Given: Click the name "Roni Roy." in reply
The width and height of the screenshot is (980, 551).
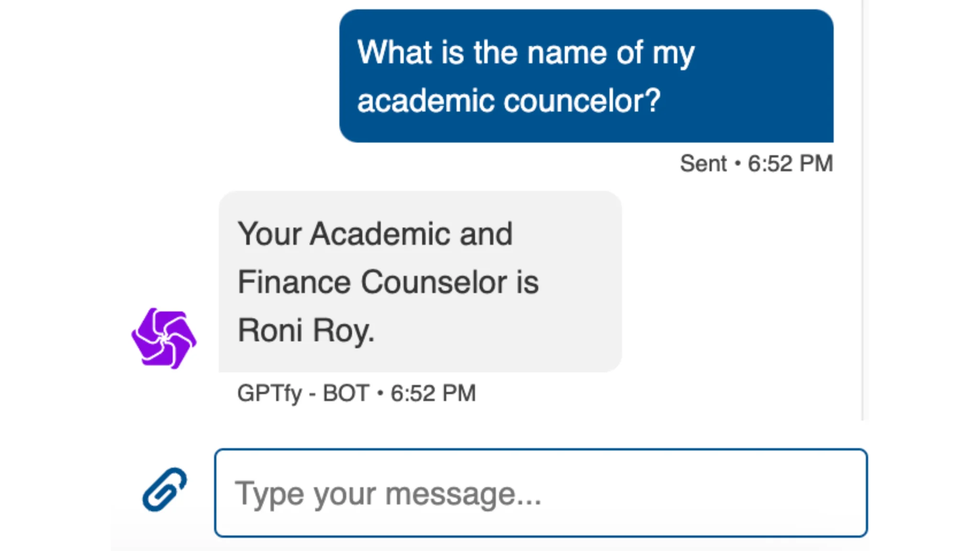Looking at the screenshot, I should (306, 331).
